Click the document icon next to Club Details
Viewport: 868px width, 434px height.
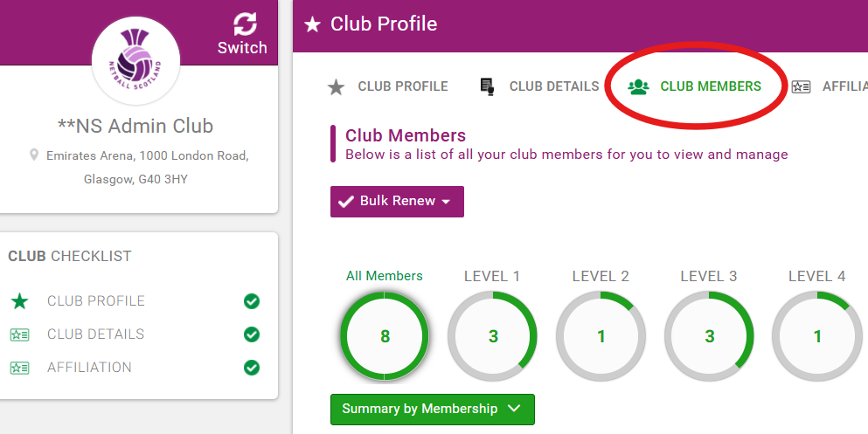click(x=487, y=86)
